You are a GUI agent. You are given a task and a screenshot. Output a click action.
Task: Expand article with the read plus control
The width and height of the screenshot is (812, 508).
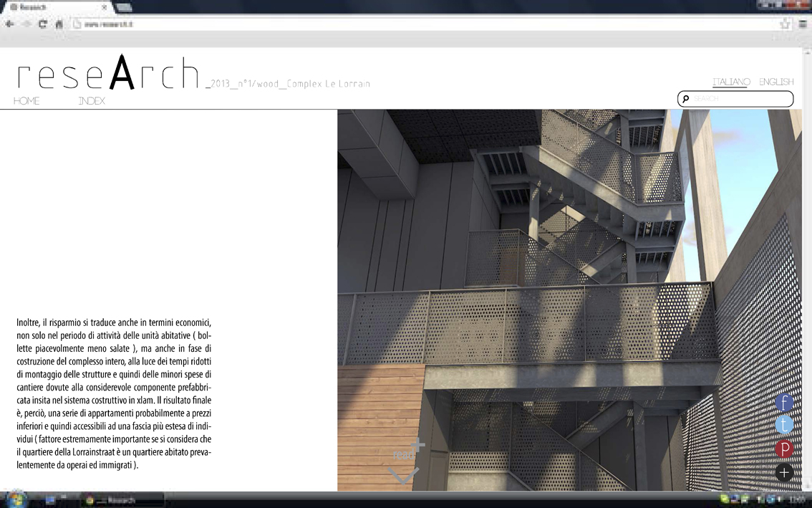[x=410, y=451]
